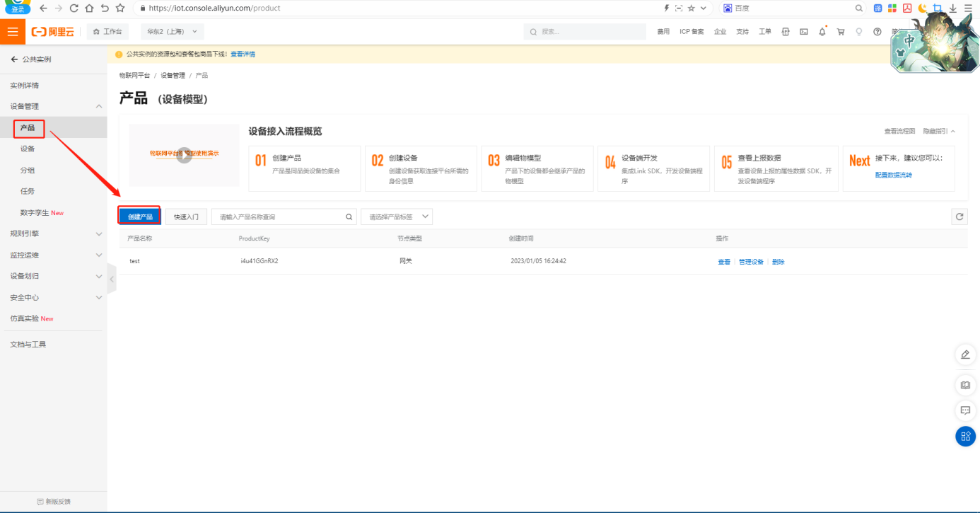Image resolution: width=980 pixels, height=513 pixels.
Task: Bookmark page with toolbar star icon
Action: (120, 8)
